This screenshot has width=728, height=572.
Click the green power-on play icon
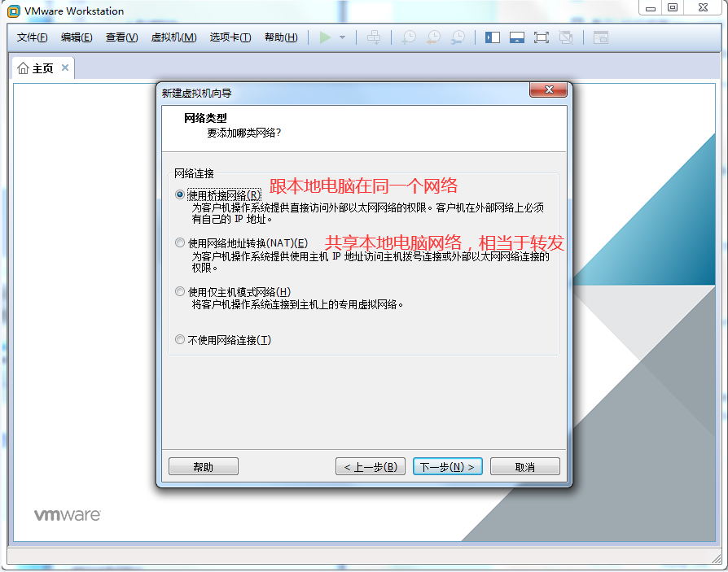(326, 37)
